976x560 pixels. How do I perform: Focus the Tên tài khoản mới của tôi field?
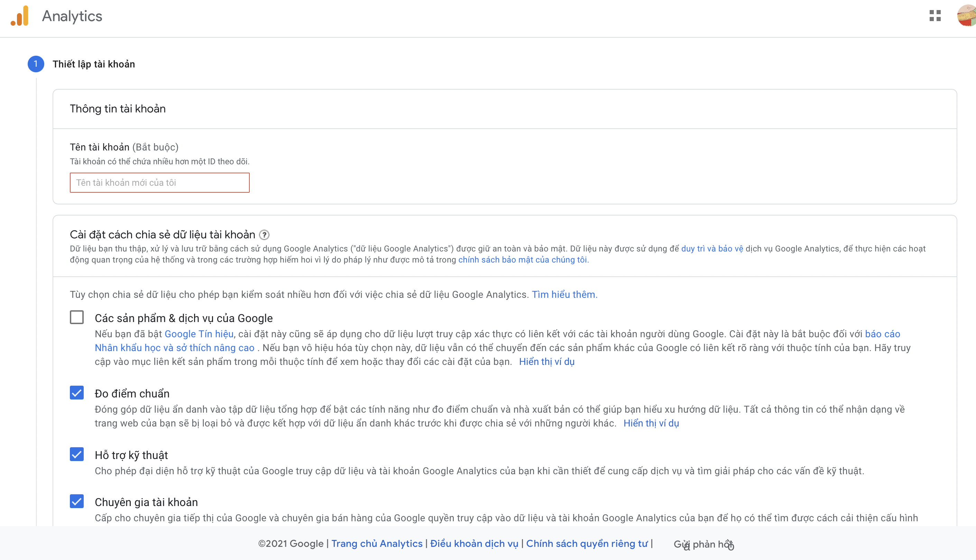point(159,183)
